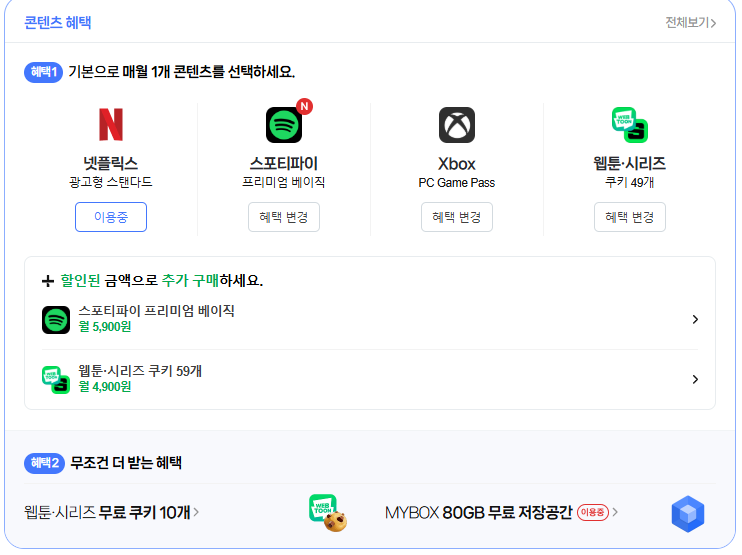
Task: Click the Webtoon cookie icon in 혜택2
Action: point(328,513)
